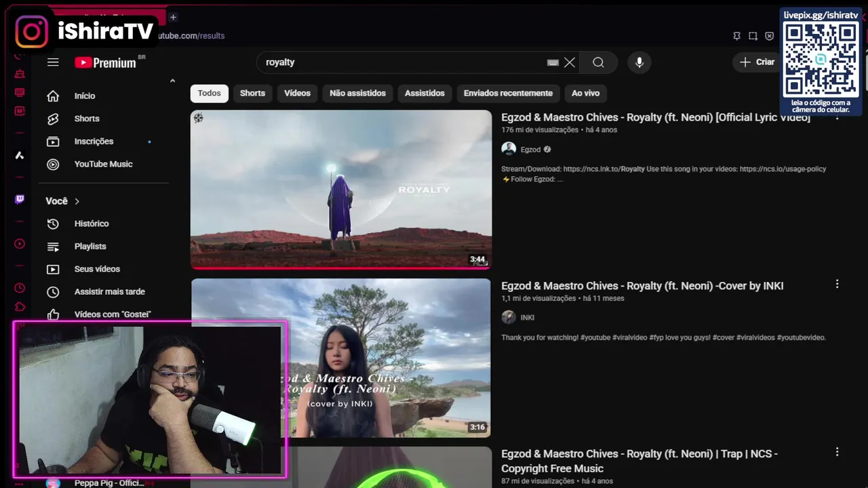The width and height of the screenshot is (868, 488).
Task: Click '87 mi de visualizações' text
Action: [538, 481]
